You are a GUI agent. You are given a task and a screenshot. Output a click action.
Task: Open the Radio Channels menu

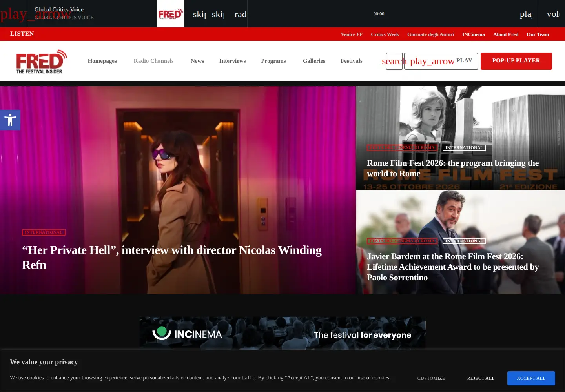point(154,61)
